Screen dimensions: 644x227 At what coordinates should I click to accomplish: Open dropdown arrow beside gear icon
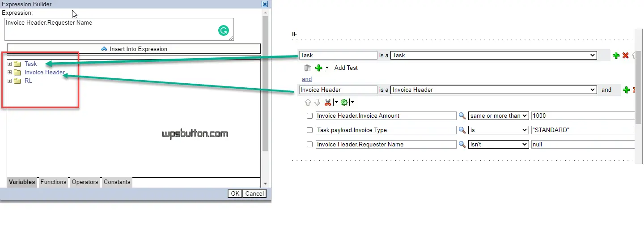(x=352, y=103)
